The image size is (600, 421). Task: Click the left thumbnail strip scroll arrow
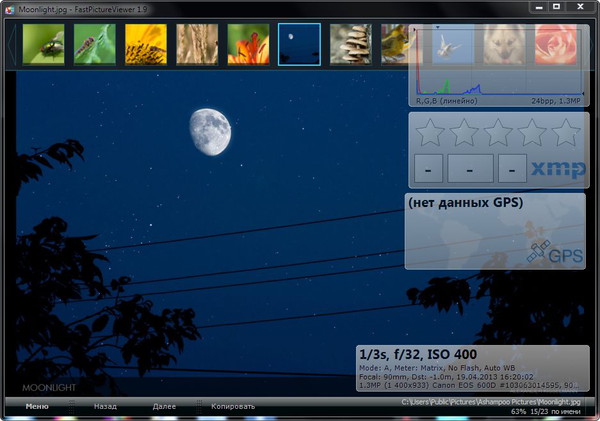coord(11,44)
